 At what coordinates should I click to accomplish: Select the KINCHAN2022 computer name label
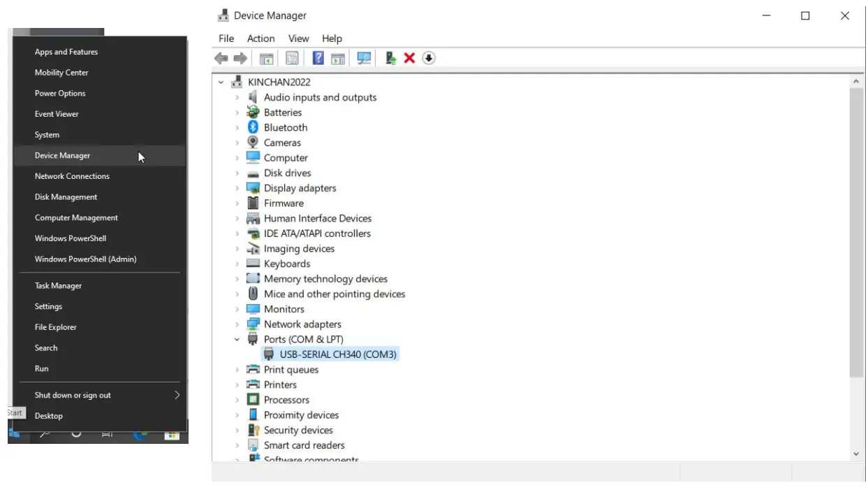[279, 82]
